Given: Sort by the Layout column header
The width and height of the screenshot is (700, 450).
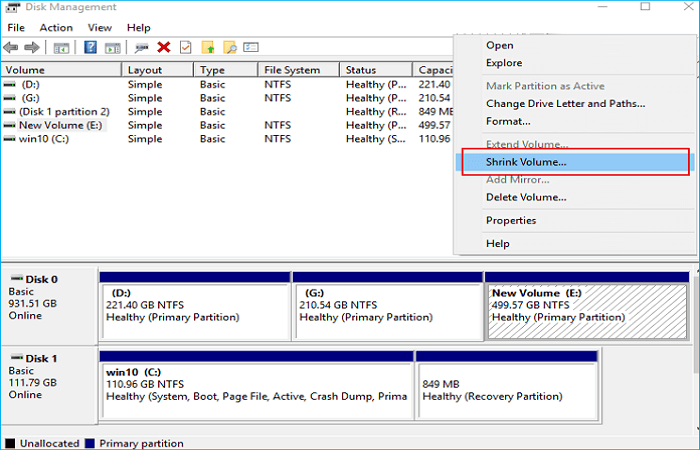Looking at the screenshot, I should 145,70.
